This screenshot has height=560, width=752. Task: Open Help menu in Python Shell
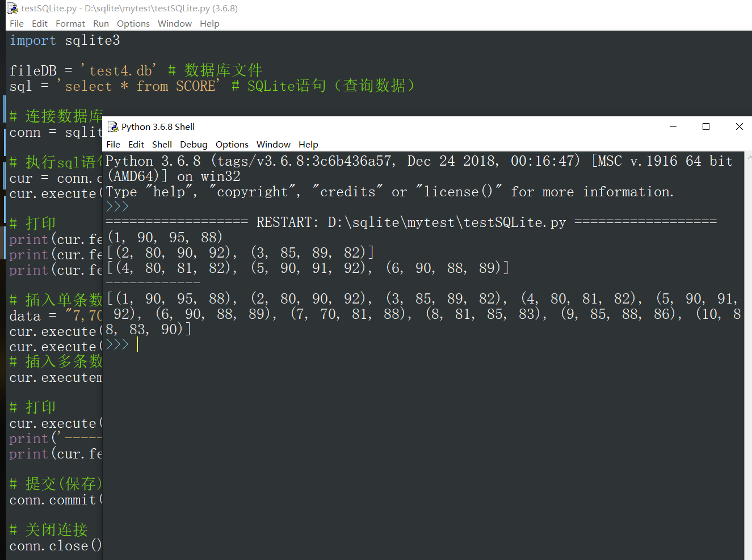(308, 144)
